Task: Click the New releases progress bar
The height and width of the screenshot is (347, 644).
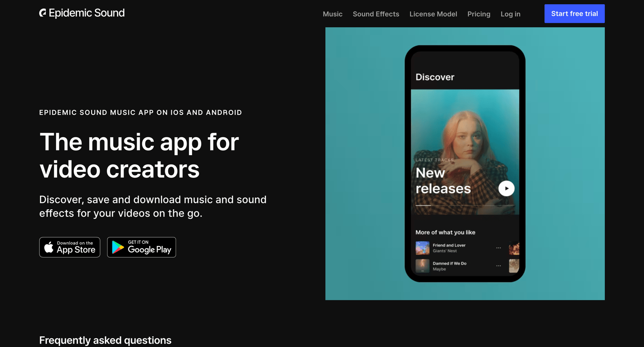Action: 465,205
